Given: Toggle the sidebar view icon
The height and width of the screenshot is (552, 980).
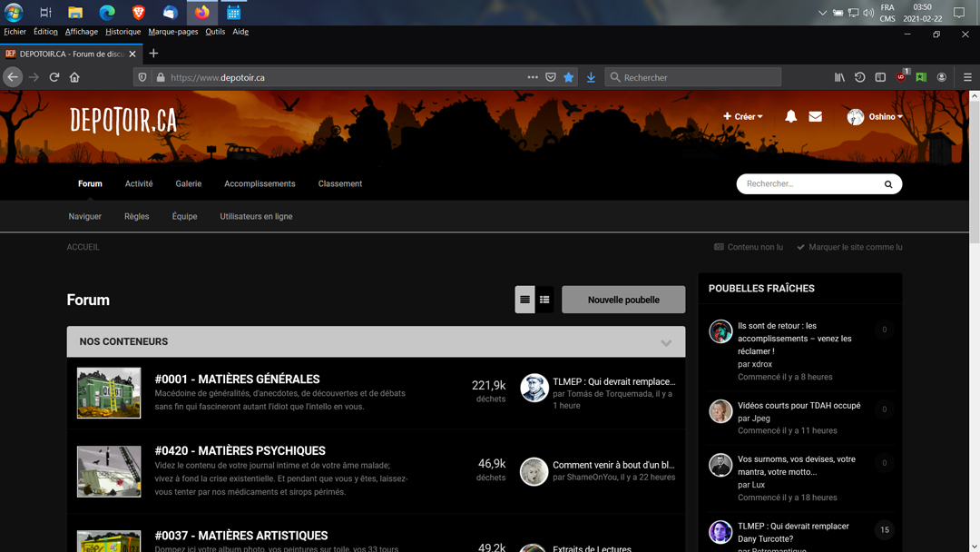Looking at the screenshot, I should (880, 77).
